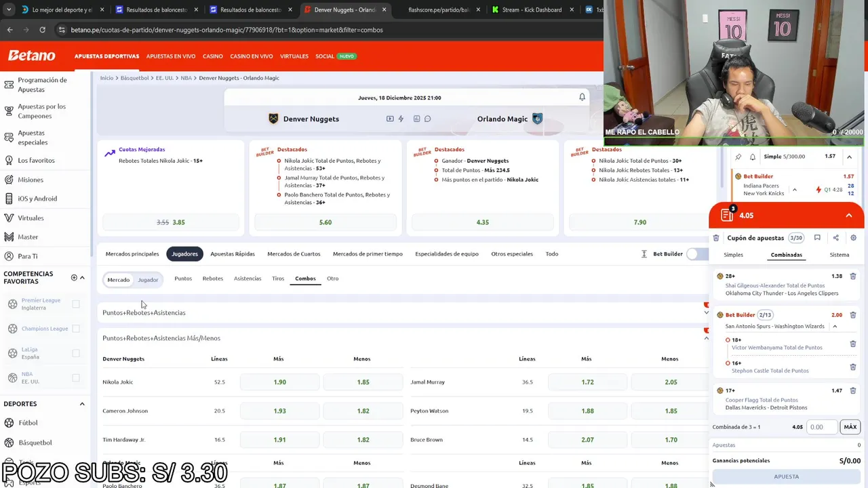Collapse the Deportes section
The height and width of the screenshot is (488, 868).
[82, 404]
